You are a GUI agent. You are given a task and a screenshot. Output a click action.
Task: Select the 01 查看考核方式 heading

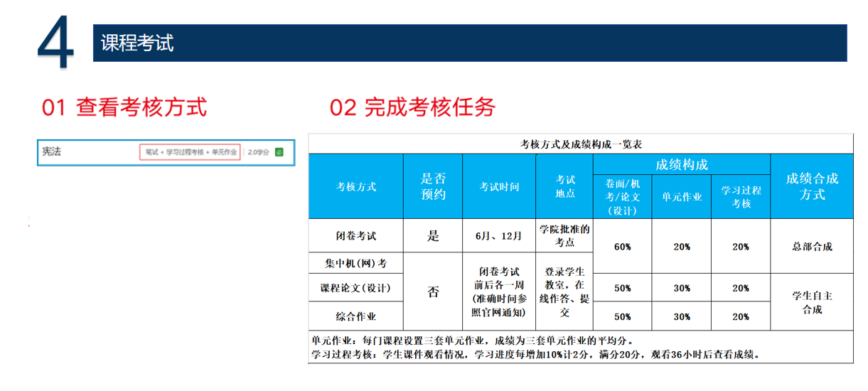coord(124,107)
